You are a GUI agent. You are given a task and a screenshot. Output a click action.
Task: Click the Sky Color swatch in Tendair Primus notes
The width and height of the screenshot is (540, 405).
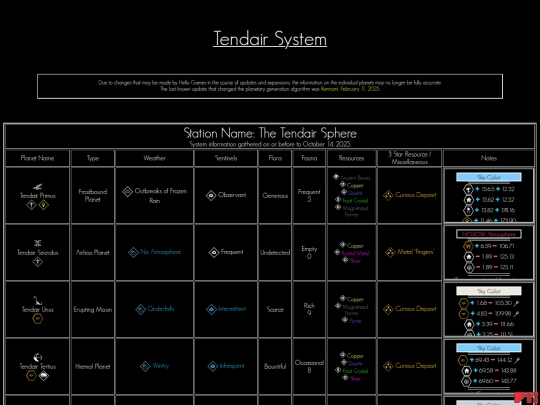489,177
